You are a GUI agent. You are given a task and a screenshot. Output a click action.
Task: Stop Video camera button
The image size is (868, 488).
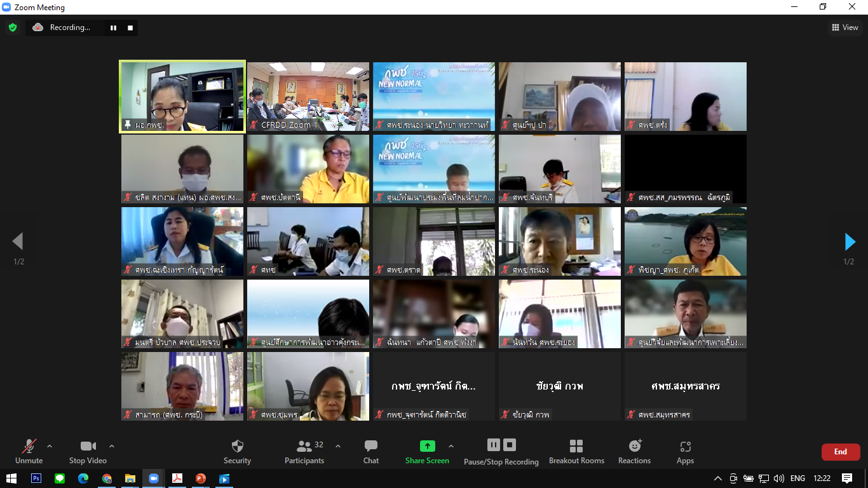pos(88,452)
